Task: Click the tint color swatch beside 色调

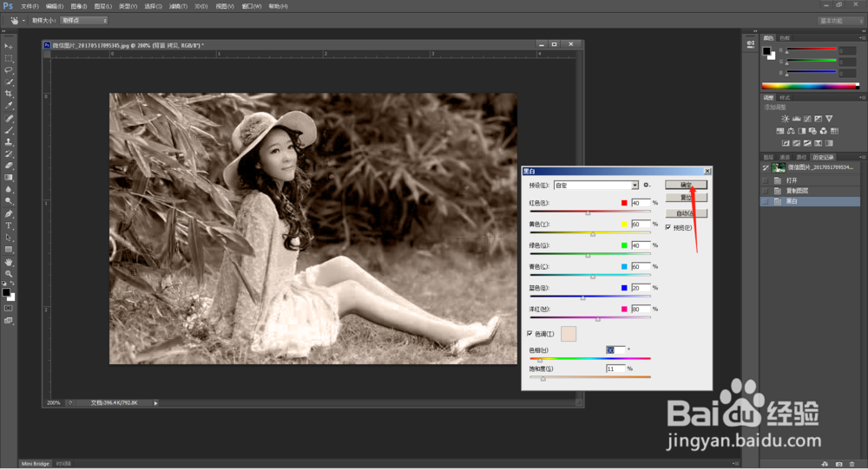Action: (569, 334)
